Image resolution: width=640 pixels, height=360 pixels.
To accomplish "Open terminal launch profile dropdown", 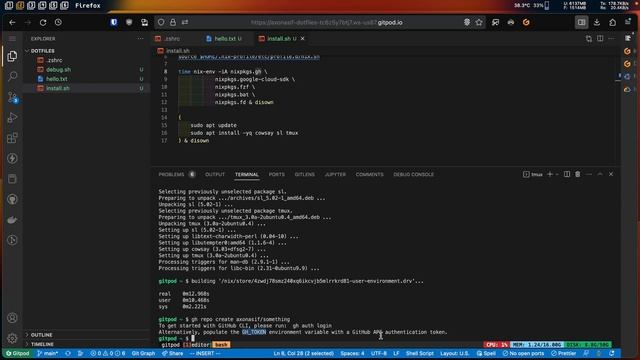I will (557, 174).
